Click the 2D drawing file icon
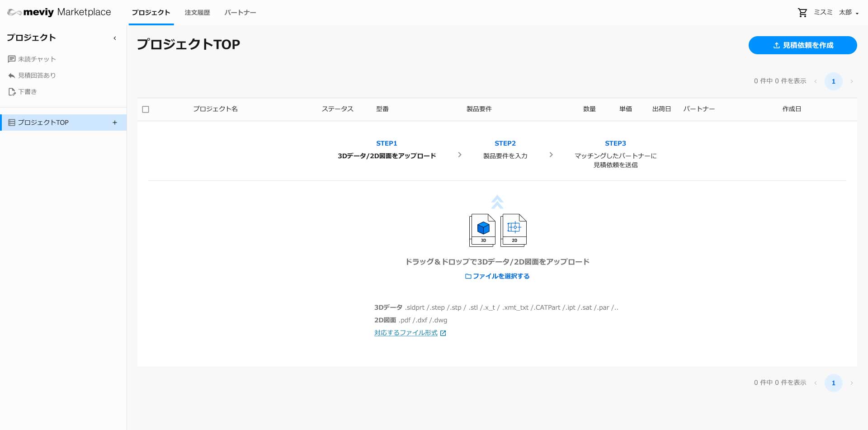The width and height of the screenshot is (868, 430). point(514,230)
